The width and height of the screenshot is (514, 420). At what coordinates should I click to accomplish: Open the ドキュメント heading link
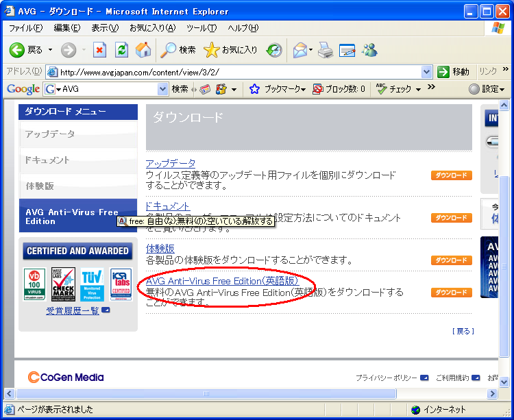point(168,206)
